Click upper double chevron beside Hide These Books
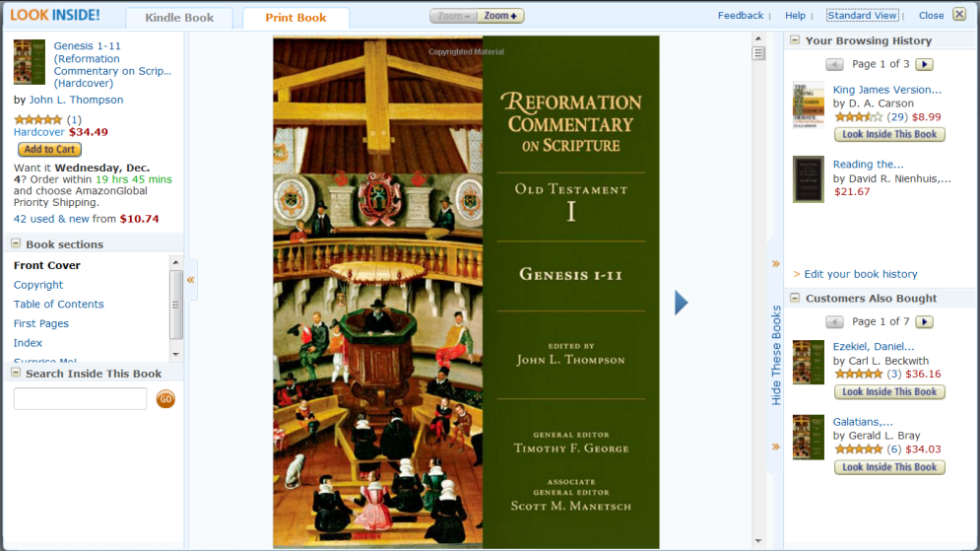The image size is (980, 551). 776,264
